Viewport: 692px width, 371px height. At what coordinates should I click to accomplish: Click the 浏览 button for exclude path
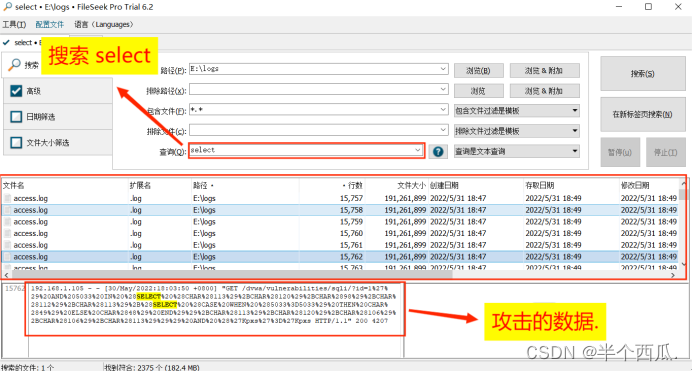[478, 91]
